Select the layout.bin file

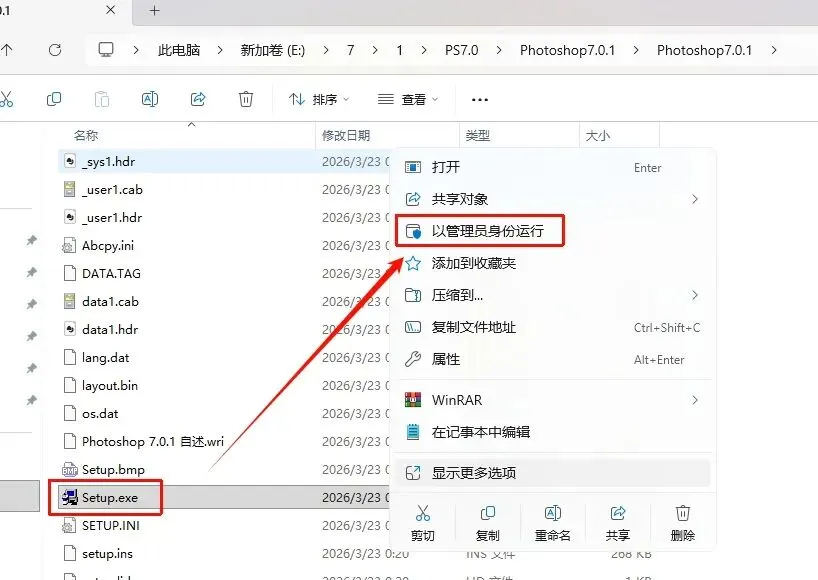[110, 385]
